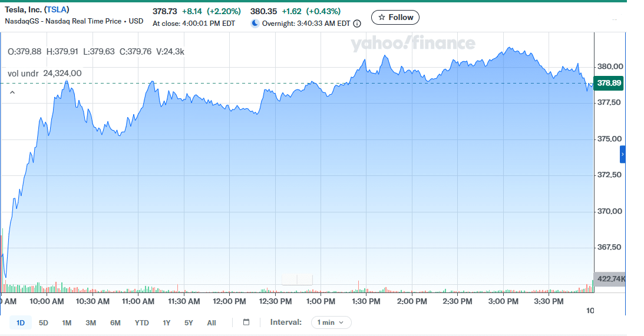Select the 6M range tab
Image resolution: width=644 pixels, height=336 pixels.
click(x=115, y=323)
